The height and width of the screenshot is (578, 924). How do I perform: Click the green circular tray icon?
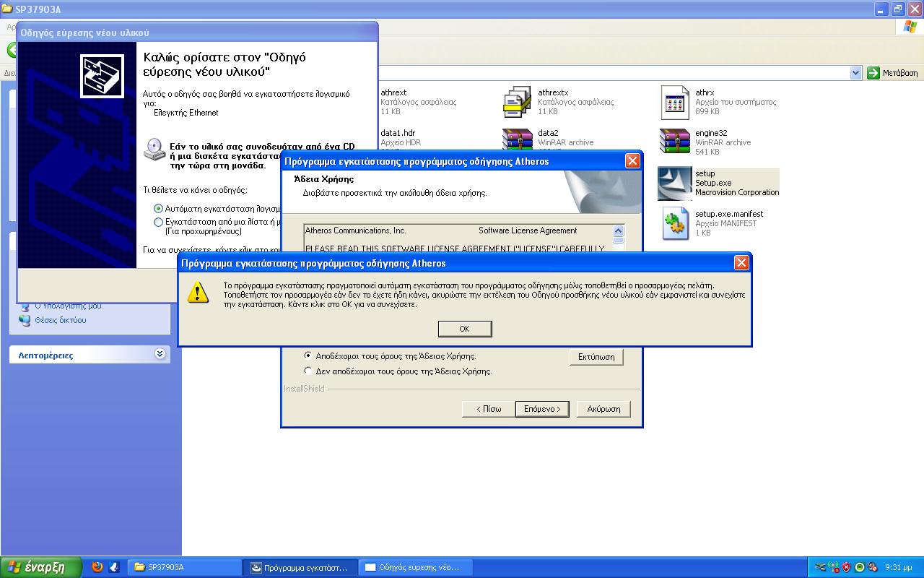[860, 567]
